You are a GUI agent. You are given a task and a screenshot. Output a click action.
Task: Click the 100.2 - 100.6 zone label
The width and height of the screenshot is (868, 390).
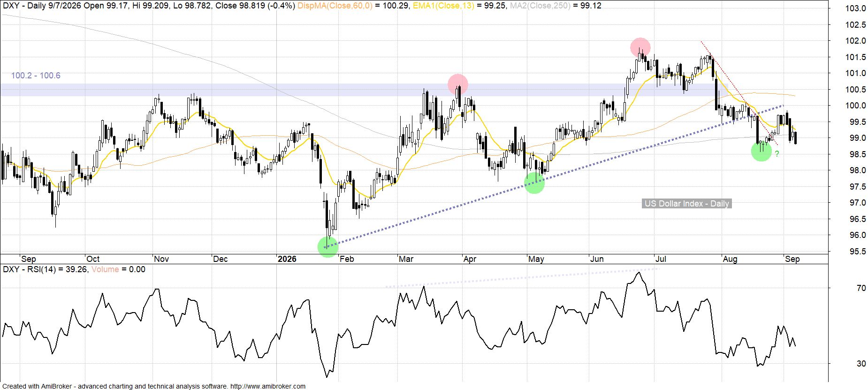36,76
